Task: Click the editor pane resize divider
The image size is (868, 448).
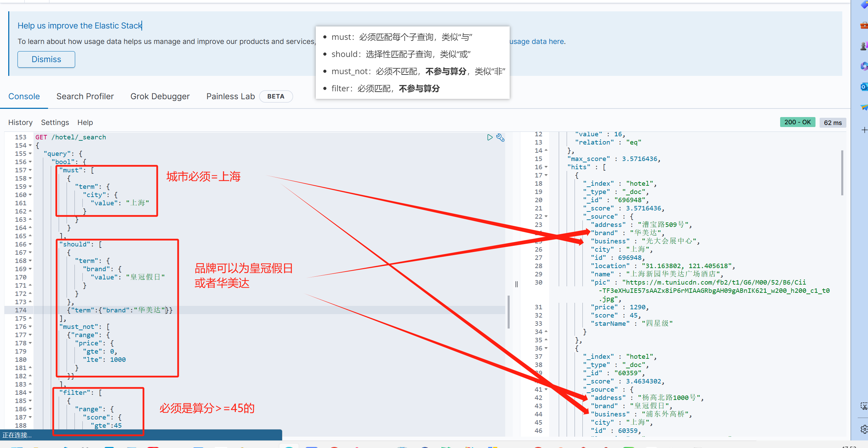Action: [516, 284]
